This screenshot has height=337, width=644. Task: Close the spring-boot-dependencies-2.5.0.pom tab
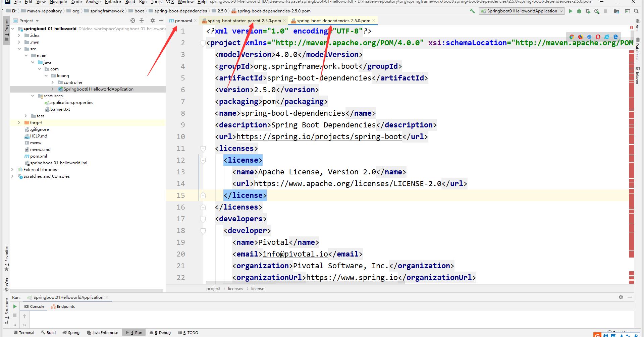[374, 21]
